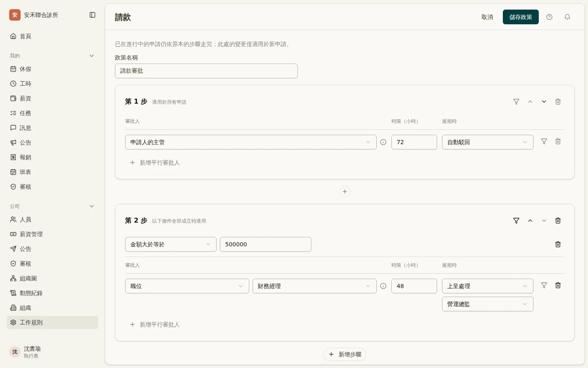Screen dimensions: 588x368
Task: Remove the 金額大於等於 condition
Action: (558, 244)
